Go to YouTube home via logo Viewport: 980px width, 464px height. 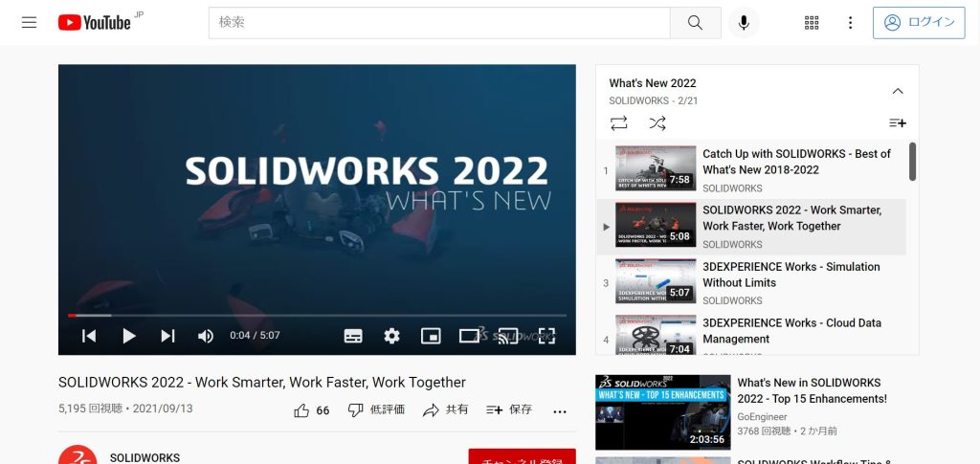[x=95, y=23]
